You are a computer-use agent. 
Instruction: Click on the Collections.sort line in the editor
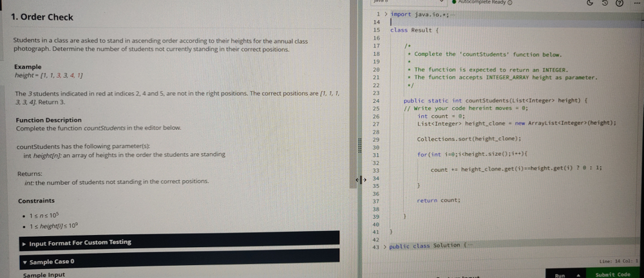(x=459, y=139)
